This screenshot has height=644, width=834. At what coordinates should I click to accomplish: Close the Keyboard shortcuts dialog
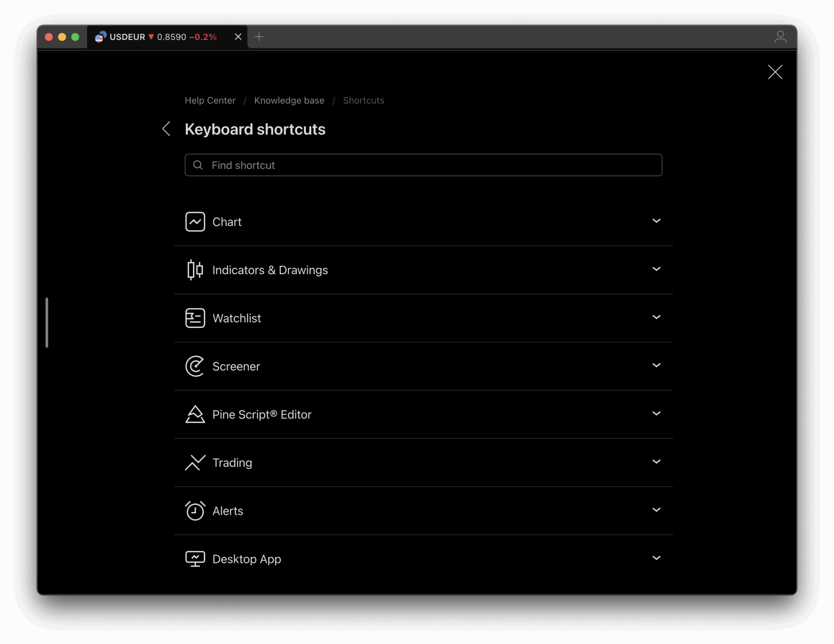[775, 72]
